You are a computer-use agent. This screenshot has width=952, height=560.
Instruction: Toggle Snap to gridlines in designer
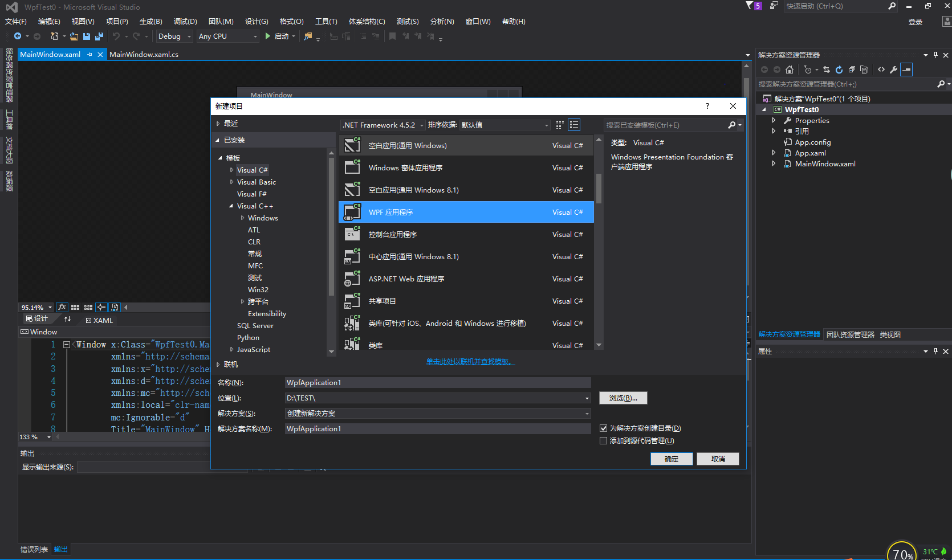(x=88, y=307)
